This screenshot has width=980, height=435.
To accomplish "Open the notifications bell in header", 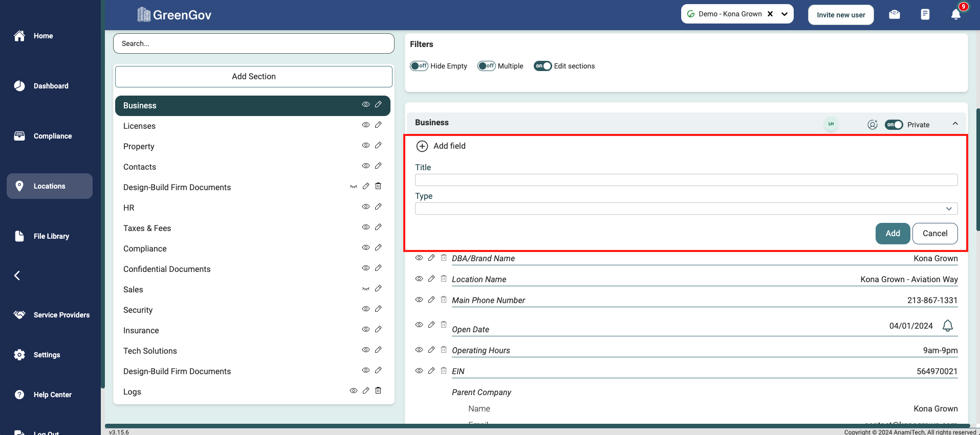I will coord(955,14).
